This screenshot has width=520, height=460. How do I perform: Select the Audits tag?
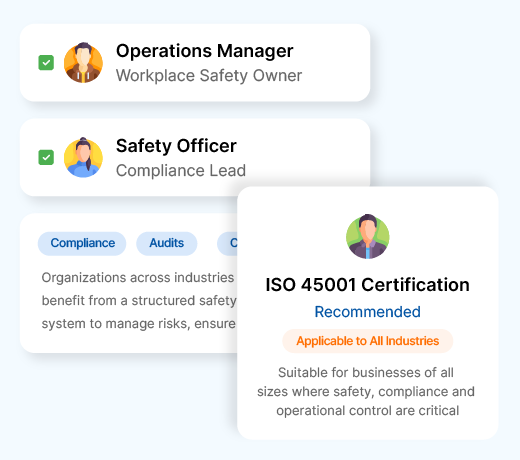167,243
